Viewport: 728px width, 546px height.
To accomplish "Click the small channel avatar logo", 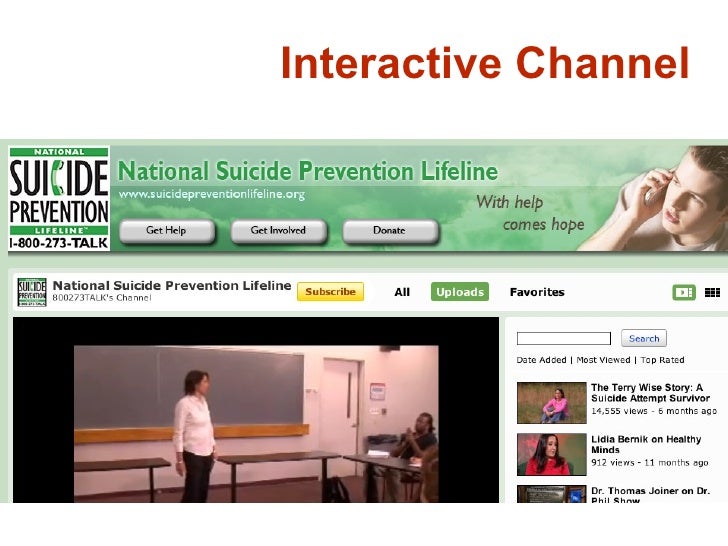I will coord(32,292).
